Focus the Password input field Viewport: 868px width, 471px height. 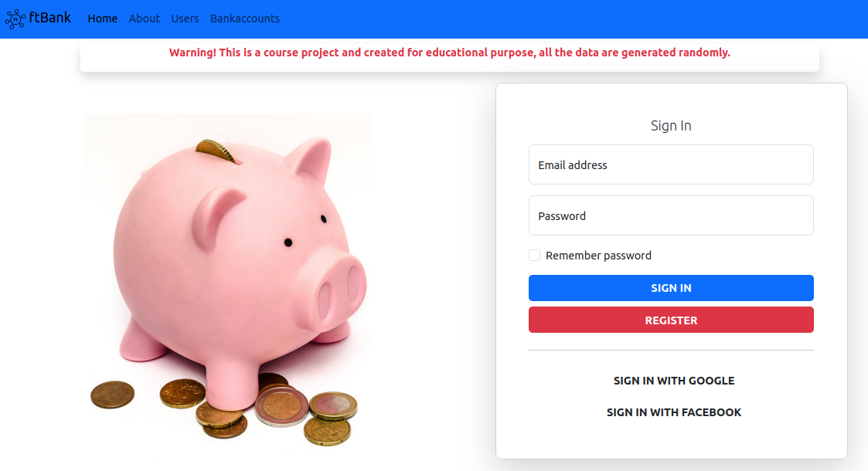671,215
